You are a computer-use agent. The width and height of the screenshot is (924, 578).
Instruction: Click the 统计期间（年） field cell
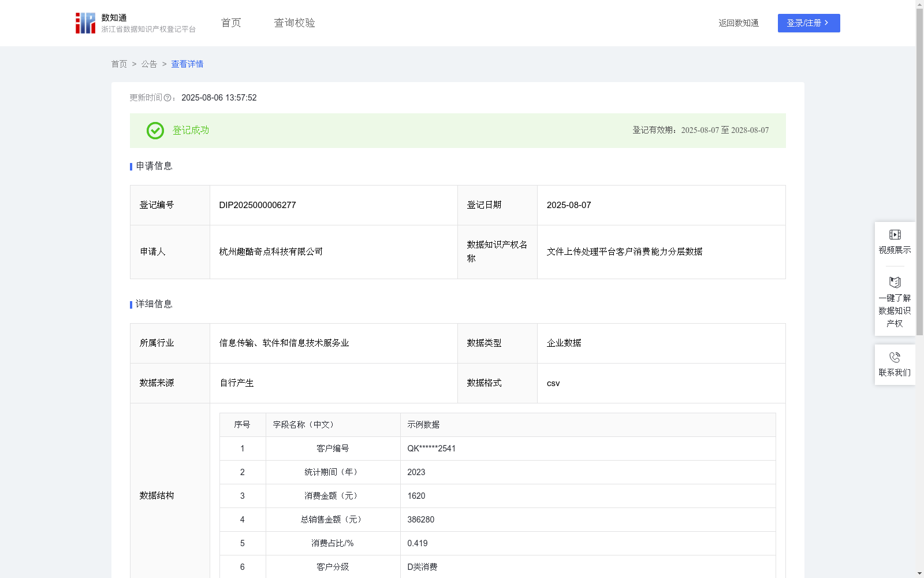coord(333,472)
